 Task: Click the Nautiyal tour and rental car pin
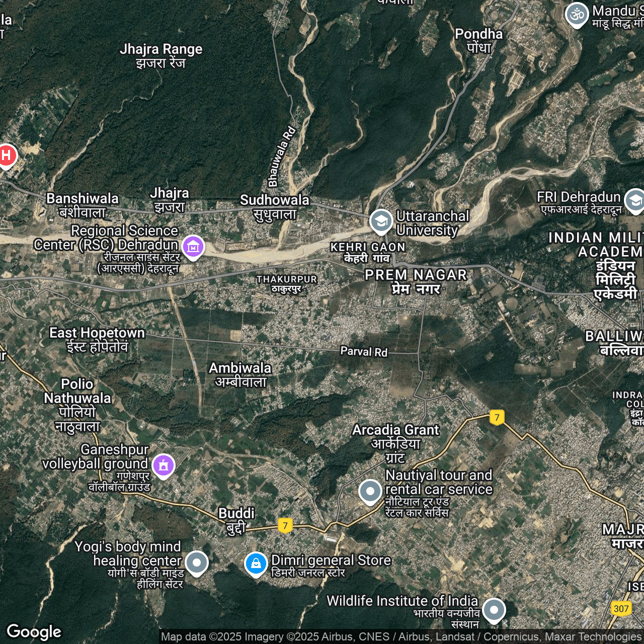click(370, 491)
